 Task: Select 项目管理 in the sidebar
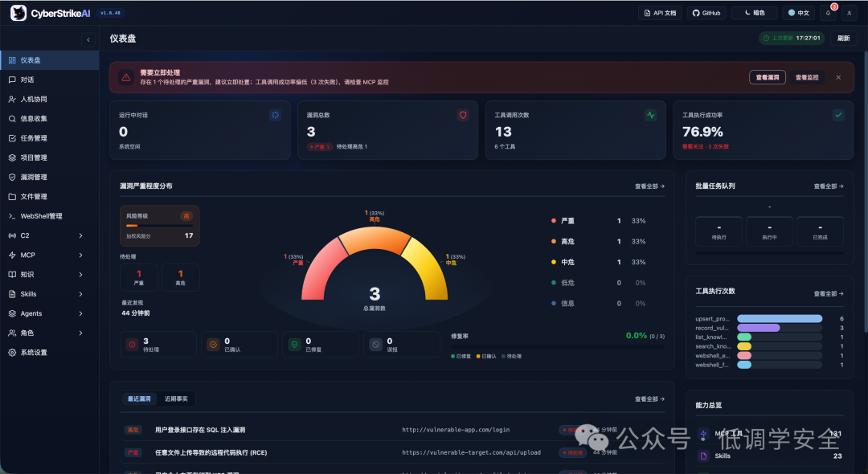tap(49, 157)
